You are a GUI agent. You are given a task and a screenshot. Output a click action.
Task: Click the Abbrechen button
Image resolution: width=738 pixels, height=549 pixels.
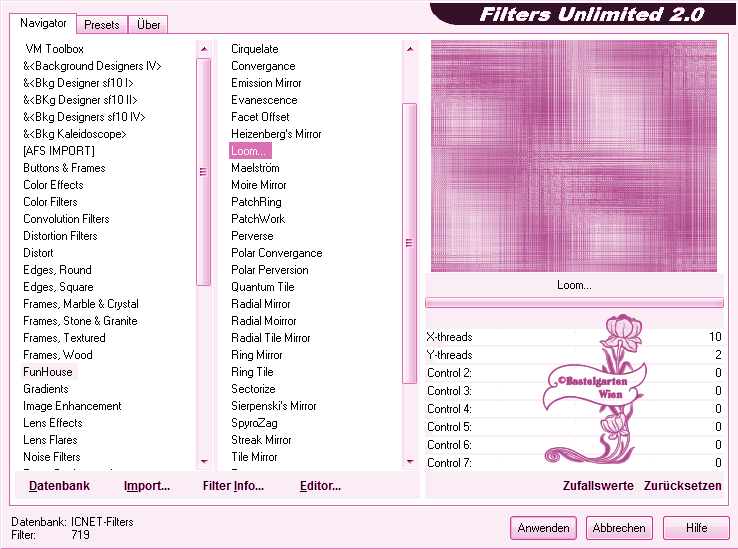point(619,528)
